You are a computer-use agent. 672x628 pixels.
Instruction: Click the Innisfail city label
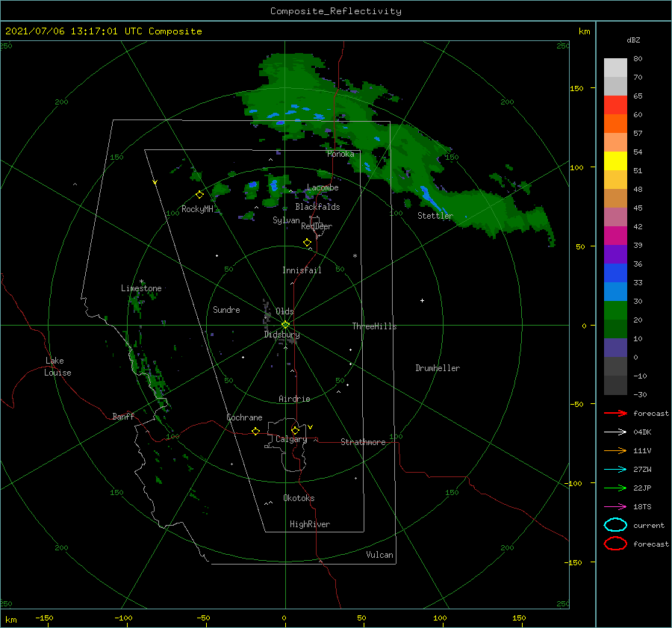coord(302,270)
